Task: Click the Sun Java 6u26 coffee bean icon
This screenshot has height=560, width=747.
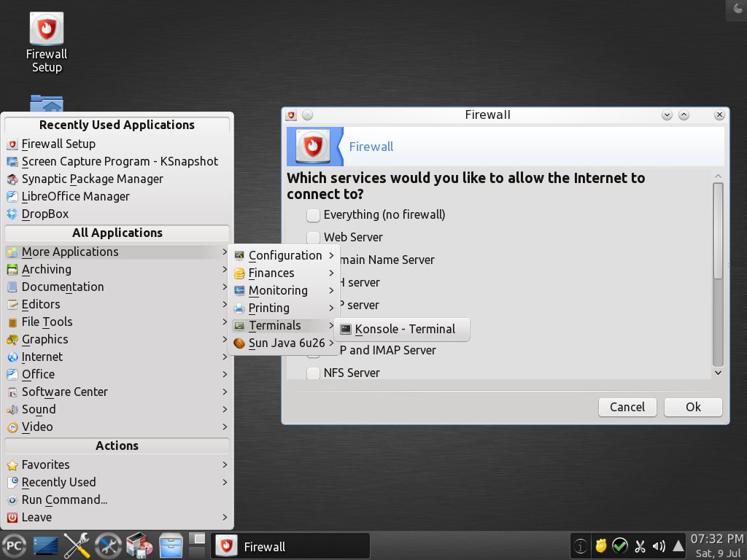Action: [x=239, y=343]
